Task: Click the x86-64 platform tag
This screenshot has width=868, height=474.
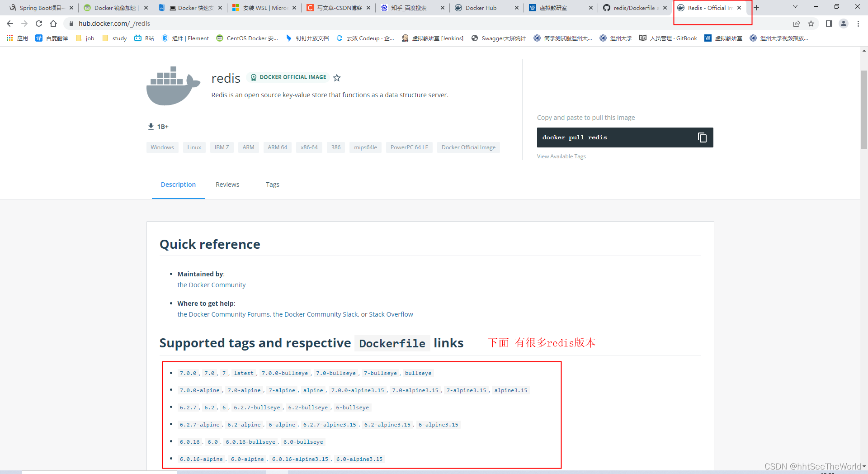Action: [309, 147]
